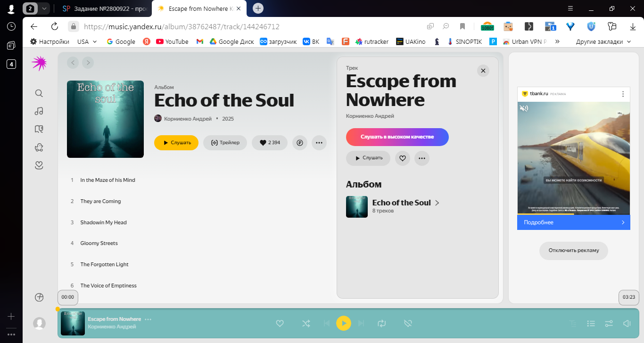Open the tbank.ru ad options menu
The width and height of the screenshot is (644, 343).
coord(623,94)
